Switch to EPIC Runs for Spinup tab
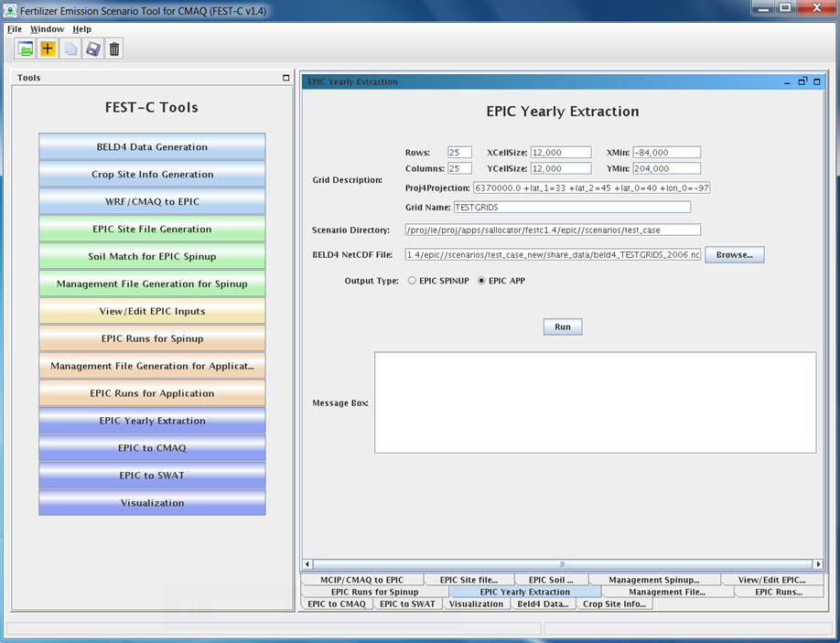 point(374,592)
